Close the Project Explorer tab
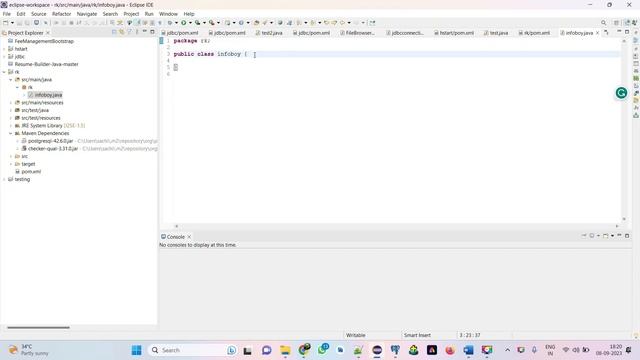The image size is (640, 360). (x=48, y=33)
